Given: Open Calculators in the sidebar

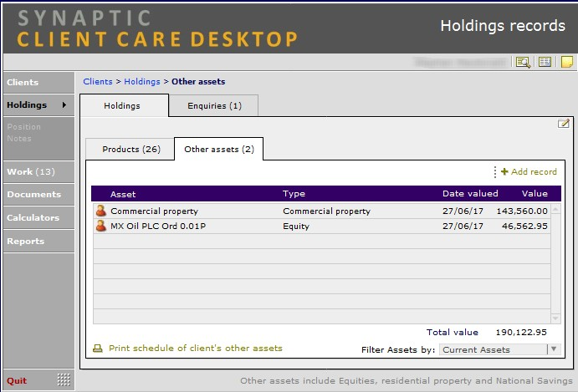Looking at the screenshot, I should click(38, 218).
